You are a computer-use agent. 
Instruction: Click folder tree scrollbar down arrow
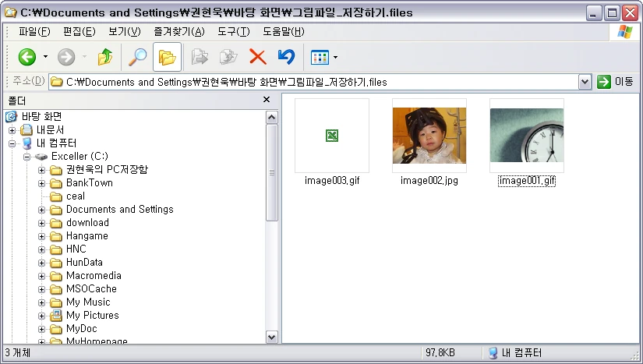[271, 337]
